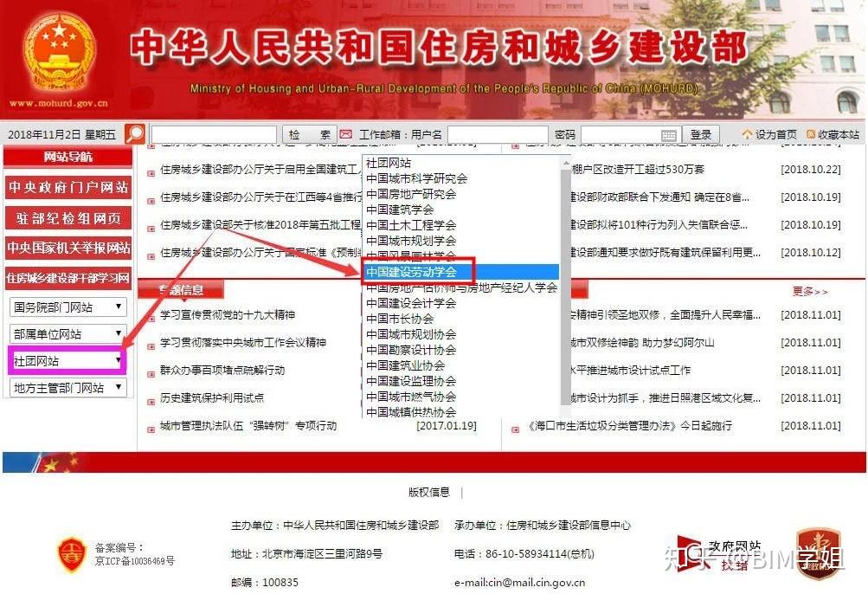Open the 地方主管部门网站 dropdown
This screenshot has height=594, width=868.
click(68, 388)
